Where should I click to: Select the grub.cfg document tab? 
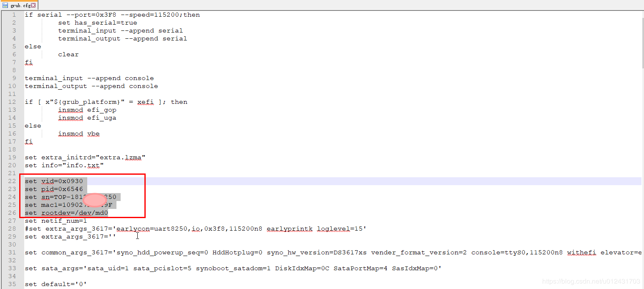tap(19, 5)
